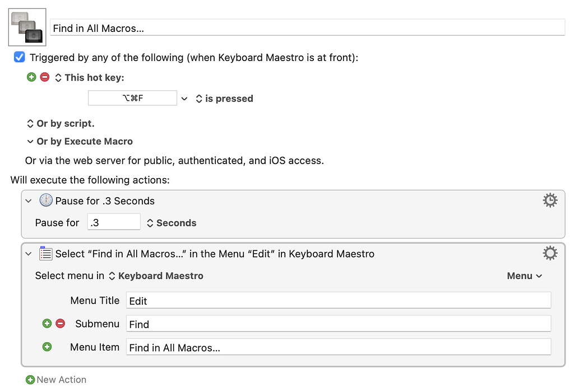Add a new trigger with green plus

(31, 77)
